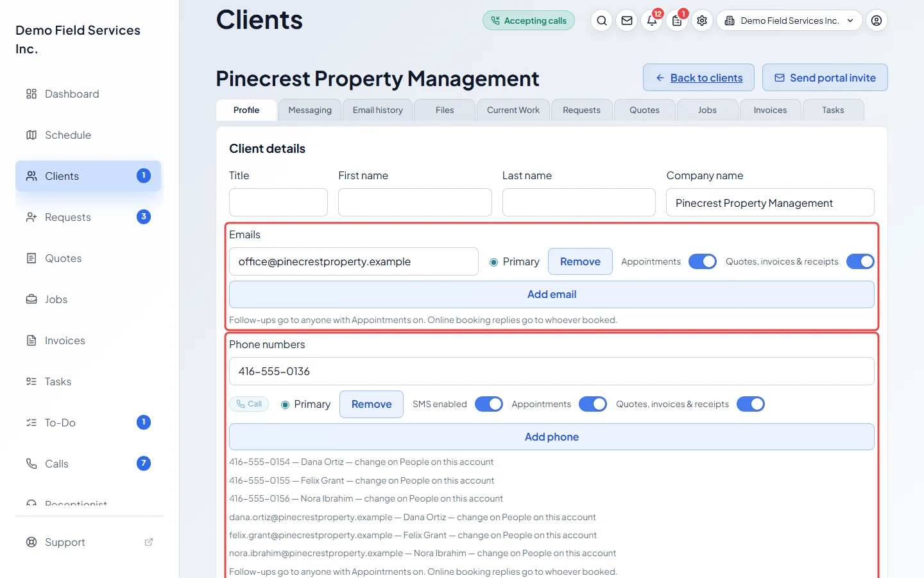Open the Invoices tab
The height and width of the screenshot is (578, 924).
[x=770, y=110]
